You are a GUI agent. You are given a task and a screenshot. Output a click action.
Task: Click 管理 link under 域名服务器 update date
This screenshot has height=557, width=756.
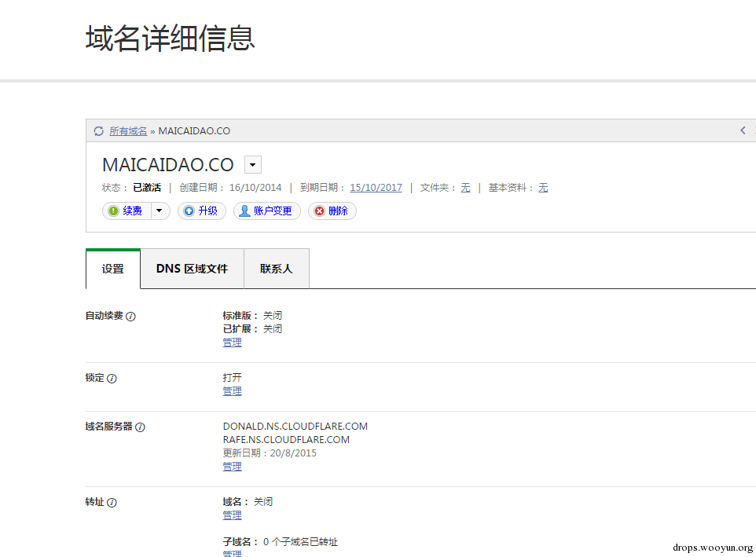[x=232, y=467]
